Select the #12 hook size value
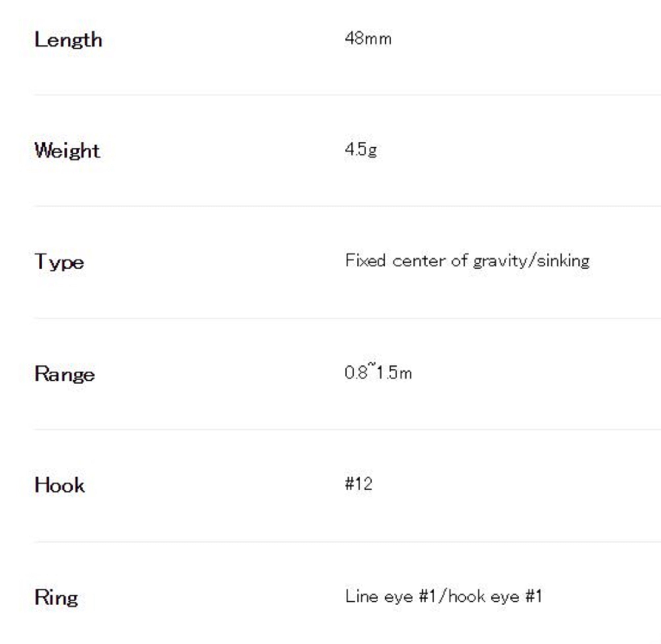 (x=359, y=484)
